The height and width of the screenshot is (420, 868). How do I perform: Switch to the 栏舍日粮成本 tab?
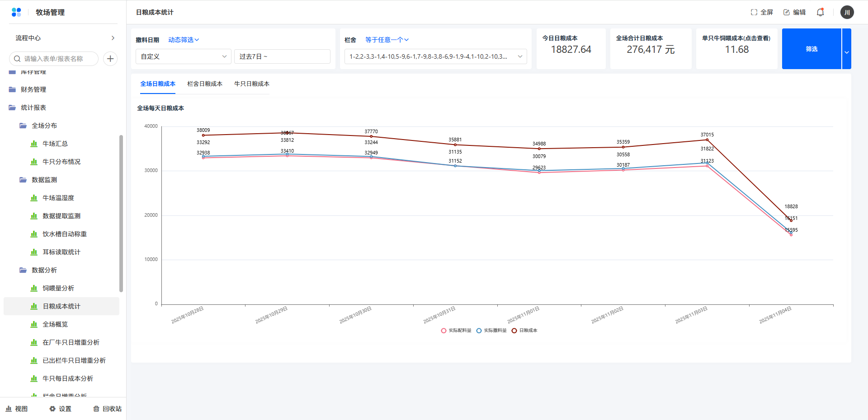205,84
